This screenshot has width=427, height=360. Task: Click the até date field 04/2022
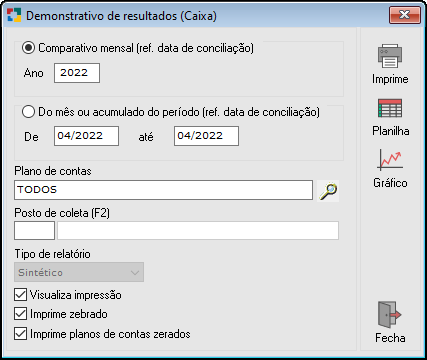[x=206, y=136]
